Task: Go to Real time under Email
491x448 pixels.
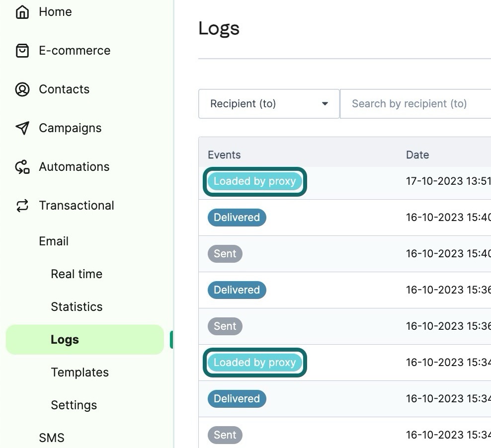Action: tap(77, 274)
